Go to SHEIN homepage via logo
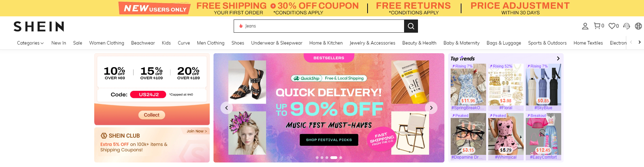Screen dimensions: 644x167 [x=39, y=26]
